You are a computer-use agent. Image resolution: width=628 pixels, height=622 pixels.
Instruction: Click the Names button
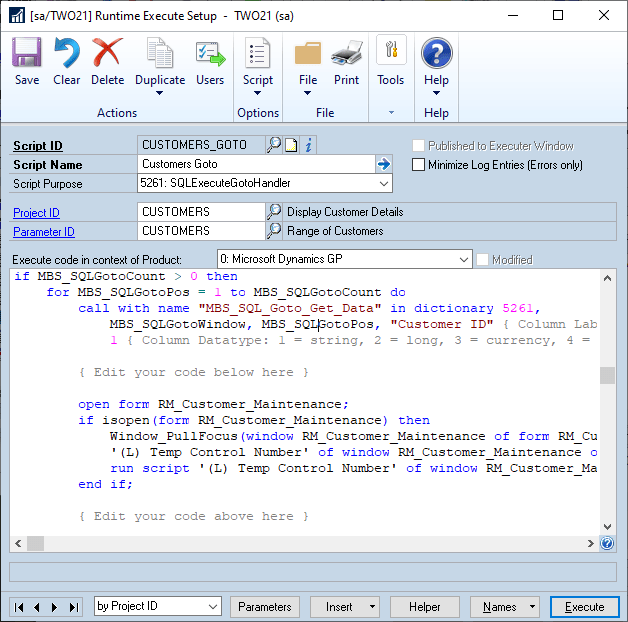coord(499,607)
